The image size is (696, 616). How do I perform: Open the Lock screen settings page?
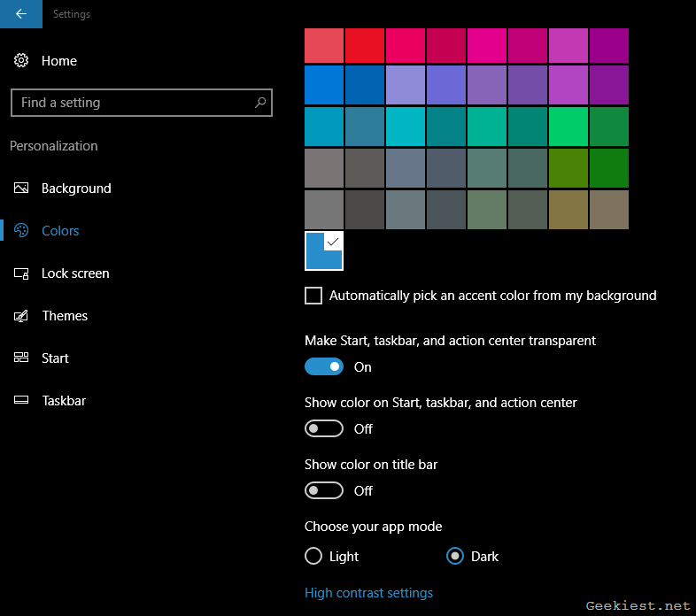click(75, 273)
